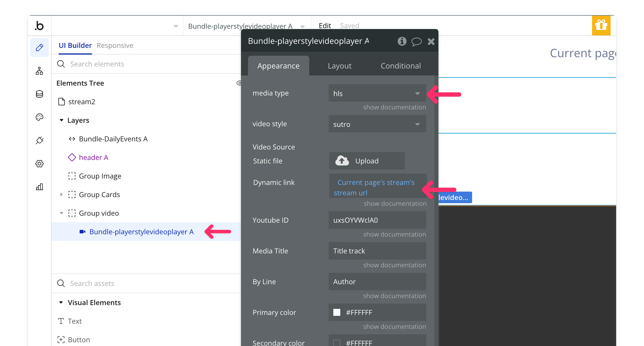
Task: Open the Styles palette sidebar icon
Action: click(39, 117)
